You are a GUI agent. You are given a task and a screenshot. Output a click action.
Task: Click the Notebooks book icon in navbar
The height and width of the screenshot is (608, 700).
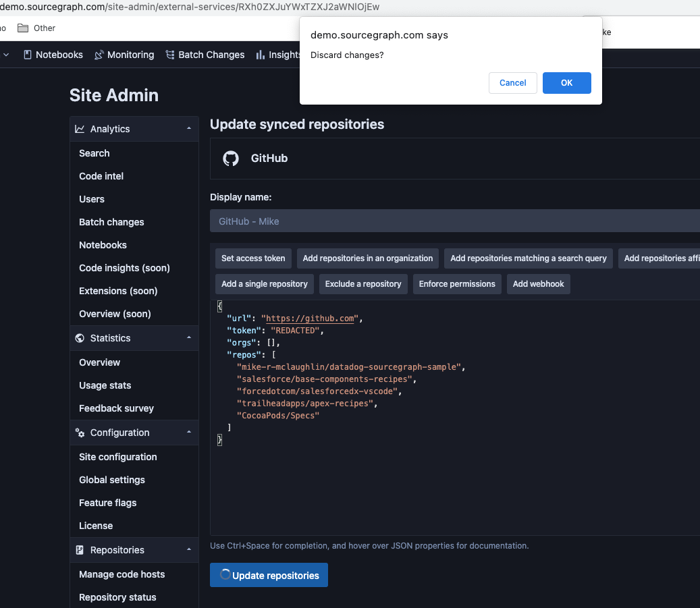[28, 55]
